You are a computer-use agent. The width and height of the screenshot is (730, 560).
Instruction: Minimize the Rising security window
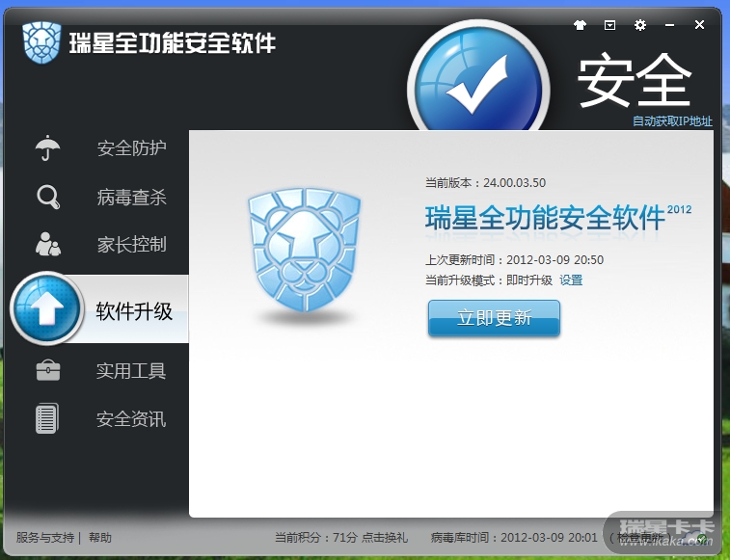click(x=669, y=25)
